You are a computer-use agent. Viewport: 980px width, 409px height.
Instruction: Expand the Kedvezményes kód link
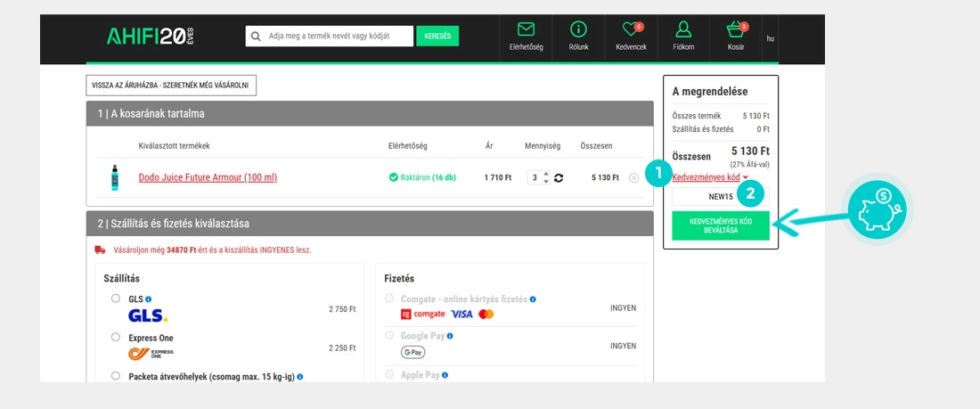(x=710, y=177)
